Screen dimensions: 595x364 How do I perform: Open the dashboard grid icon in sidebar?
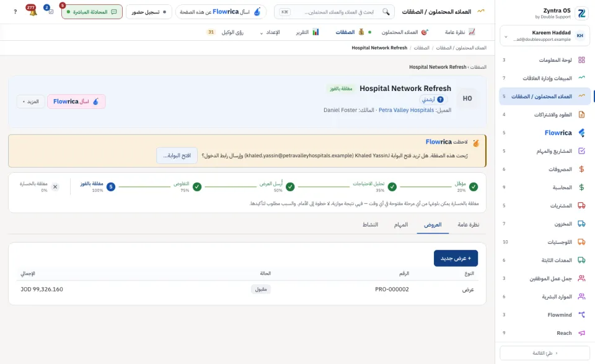(x=581, y=60)
